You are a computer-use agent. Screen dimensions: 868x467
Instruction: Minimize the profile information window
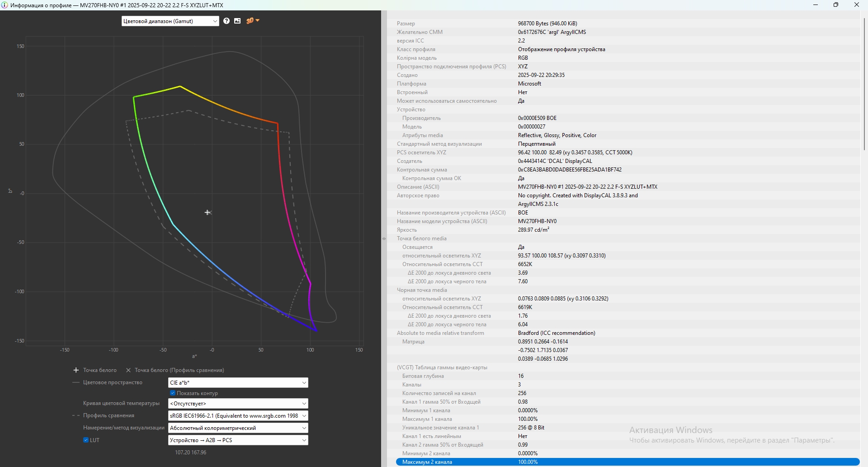tap(816, 5)
